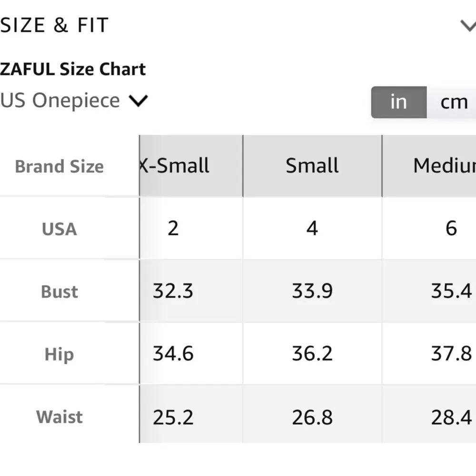
Task: Keep measurement units in inches
Action: [398, 101]
